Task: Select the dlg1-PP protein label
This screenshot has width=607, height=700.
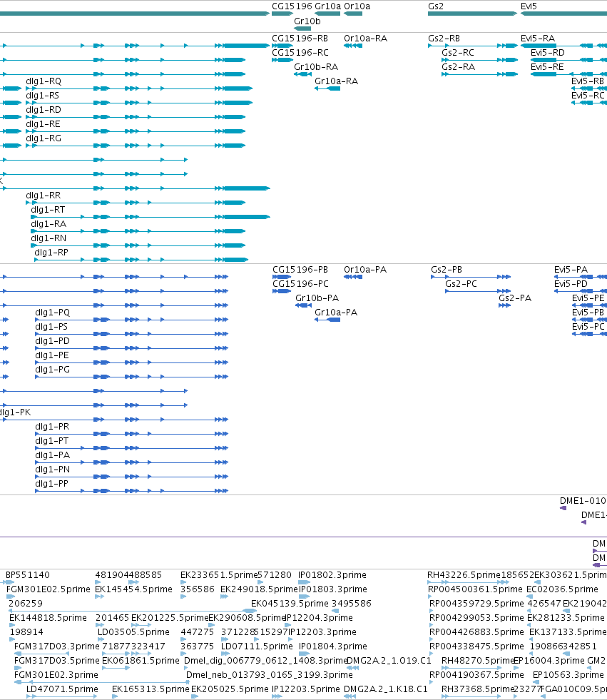Action: (52, 484)
